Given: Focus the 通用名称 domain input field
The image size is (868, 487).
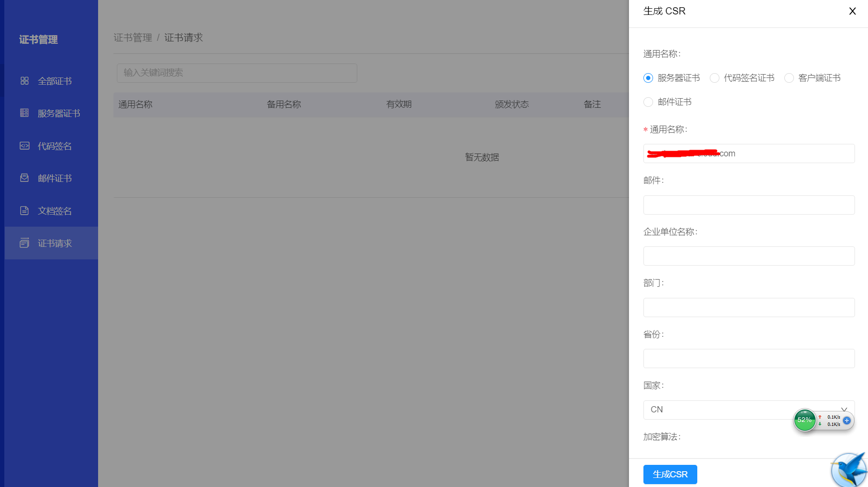Looking at the screenshot, I should pyautogui.click(x=749, y=154).
